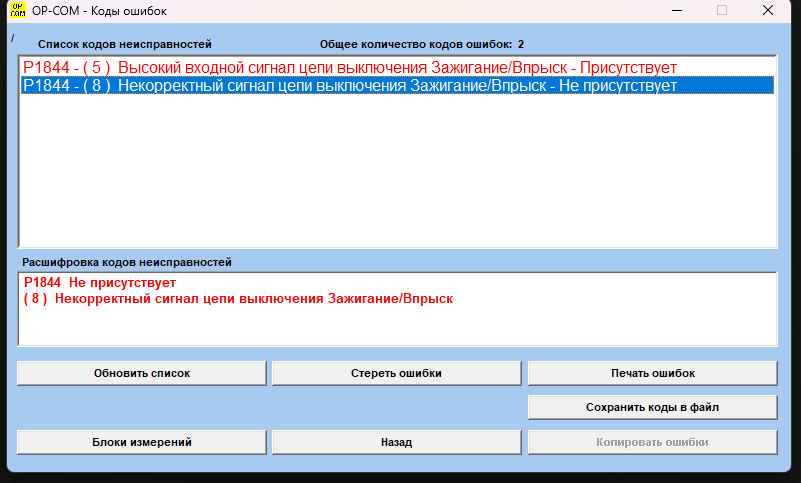Open Блоки измерений
This screenshot has width=801, height=483.
pos(142,442)
